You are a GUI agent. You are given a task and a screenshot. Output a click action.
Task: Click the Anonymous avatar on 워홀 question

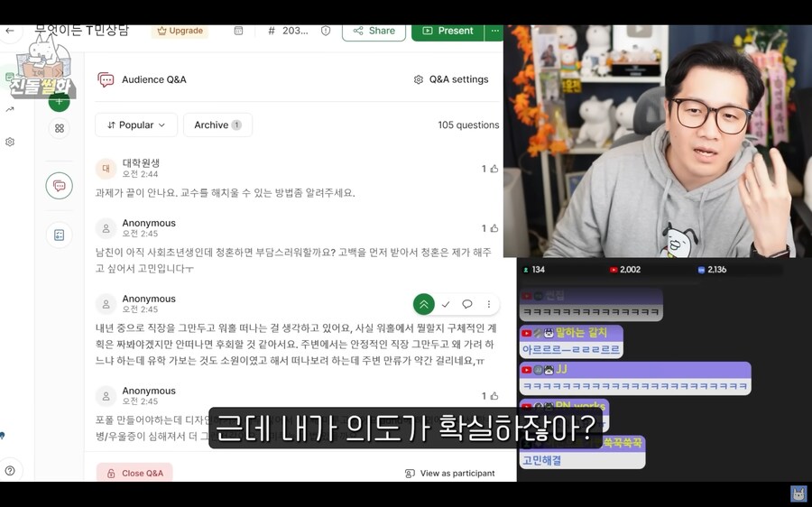point(106,304)
